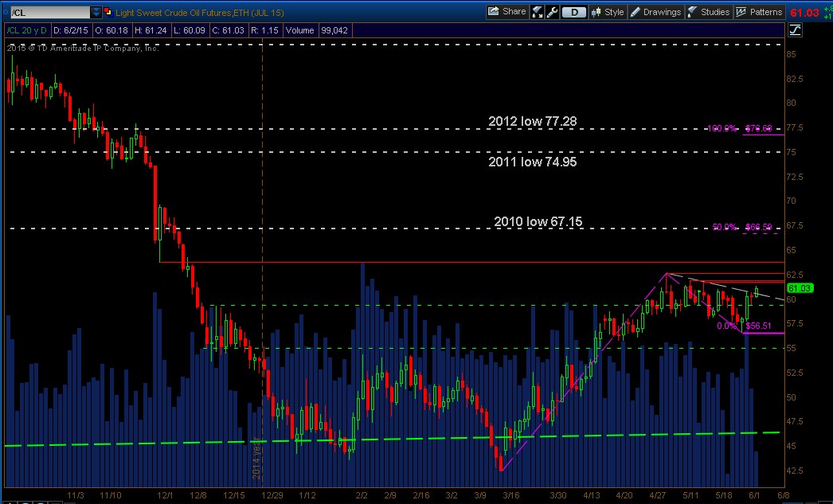833x504 pixels.
Task: Open the Patterns menu
Action: (x=759, y=12)
